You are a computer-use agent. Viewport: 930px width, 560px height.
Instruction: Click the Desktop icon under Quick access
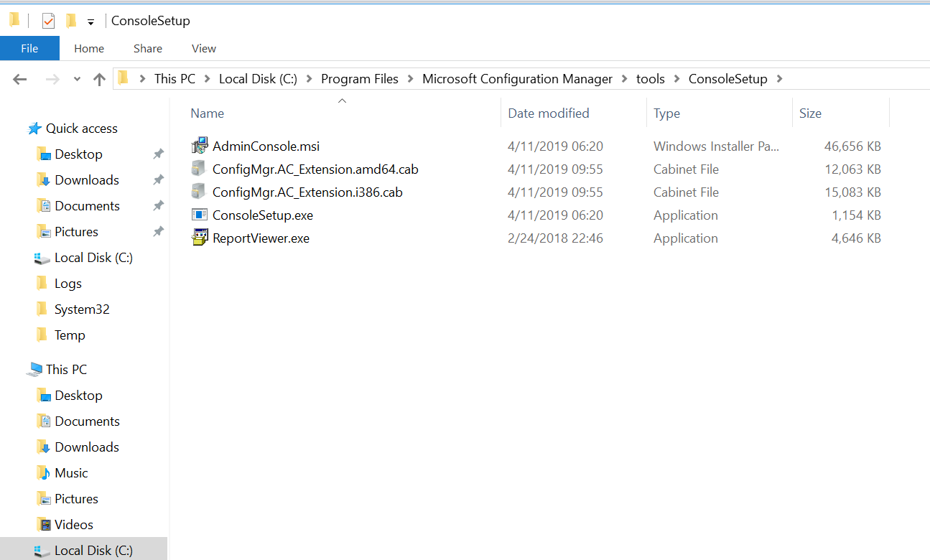(x=44, y=154)
